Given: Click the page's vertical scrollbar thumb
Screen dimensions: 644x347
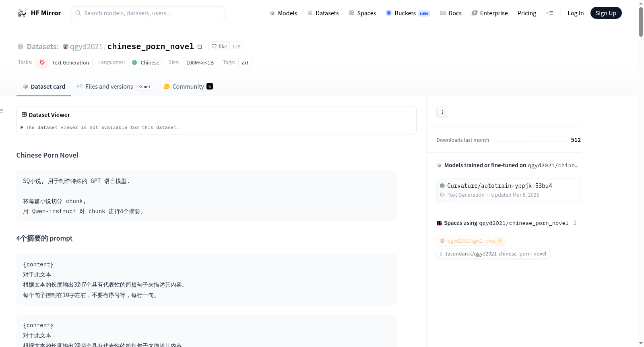Looking at the screenshot, I should pyautogui.click(x=641, y=22).
